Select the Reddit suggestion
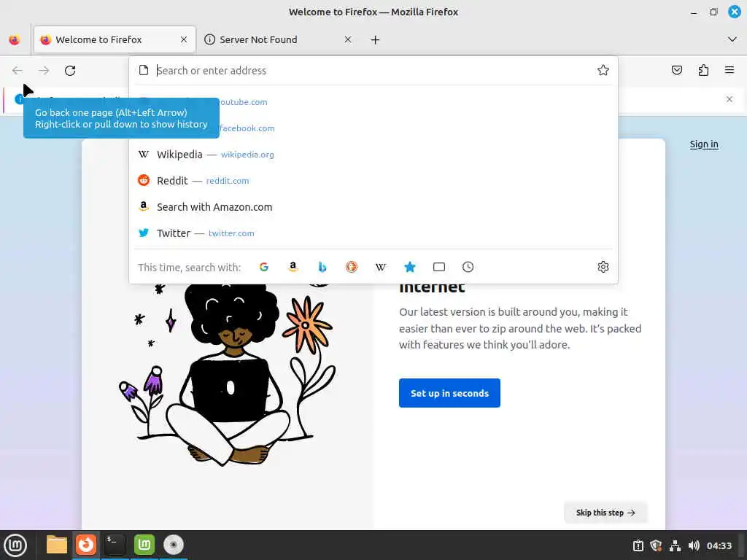Viewport: 747px width, 560px height. (373, 181)
